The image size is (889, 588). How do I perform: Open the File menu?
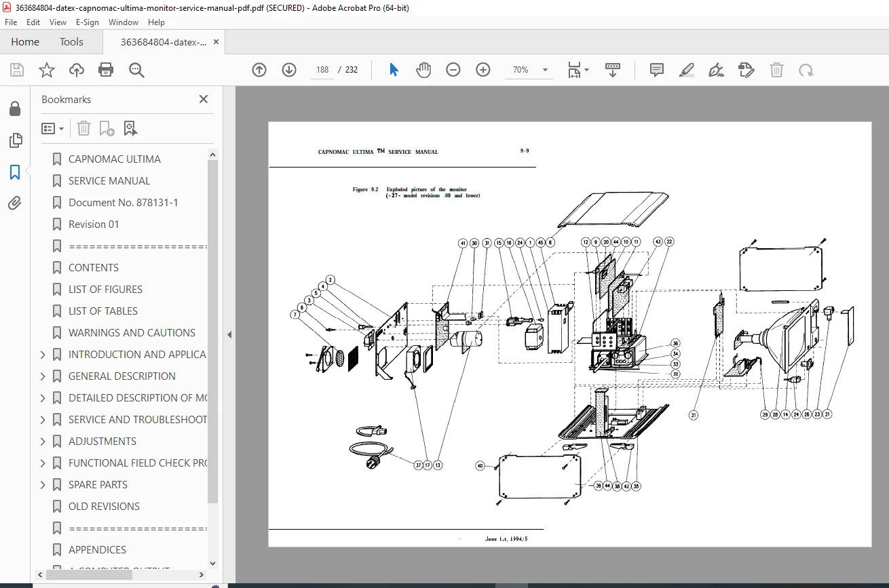[x=11, y=22]
